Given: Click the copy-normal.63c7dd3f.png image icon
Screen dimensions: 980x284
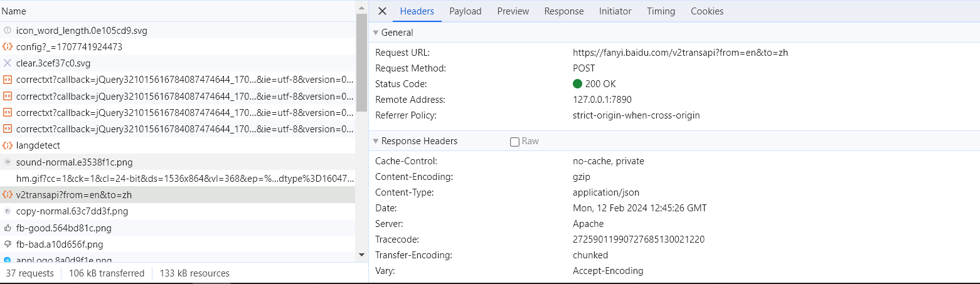Looking at the screenshot, I should click(x=8, y=211).
